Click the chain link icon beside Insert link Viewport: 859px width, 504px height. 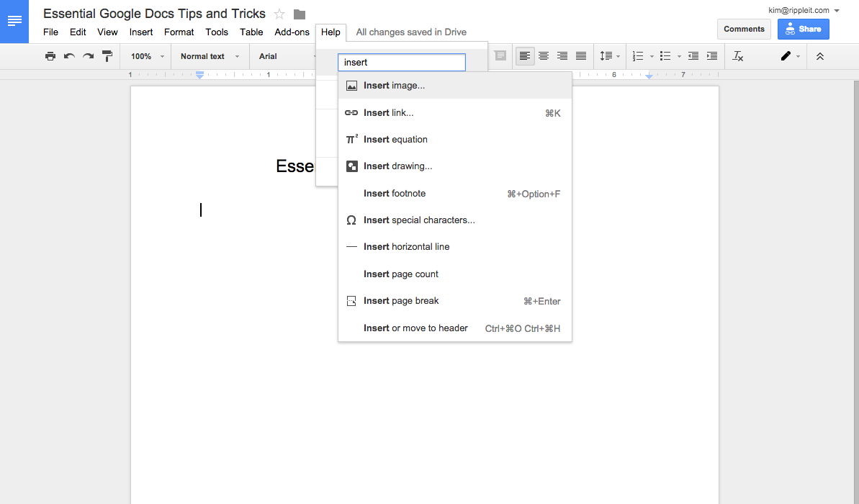tap(351, 113)
